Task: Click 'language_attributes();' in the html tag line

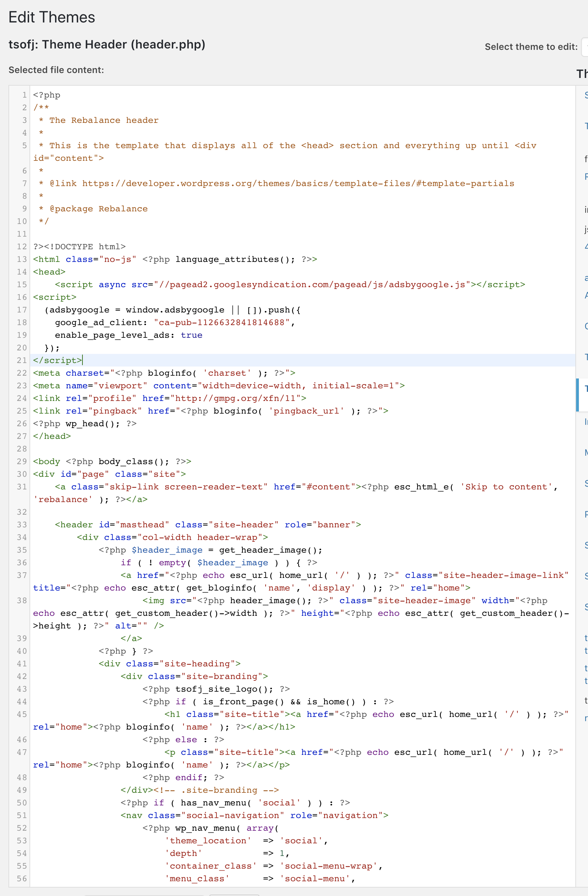Action: (235, 259)
